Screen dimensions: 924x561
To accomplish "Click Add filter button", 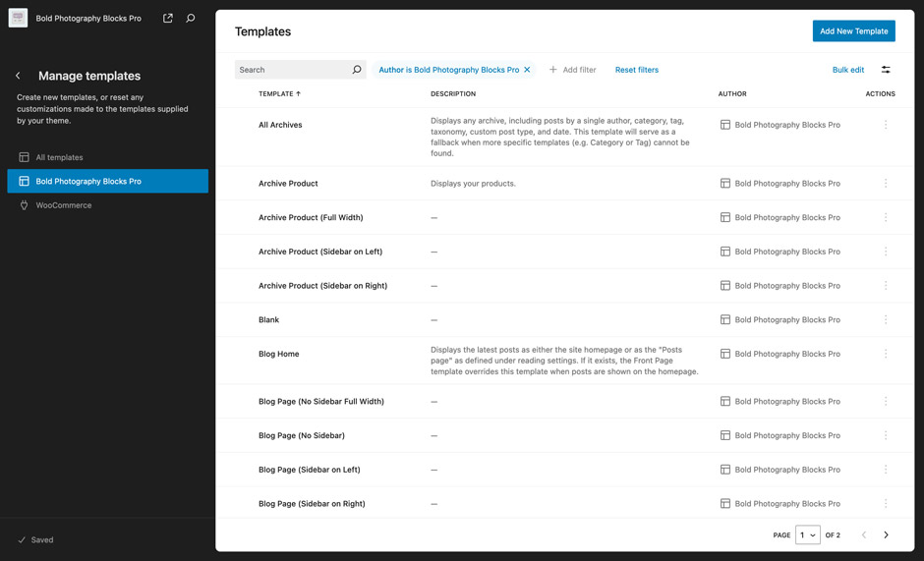I will pos(573,70).
